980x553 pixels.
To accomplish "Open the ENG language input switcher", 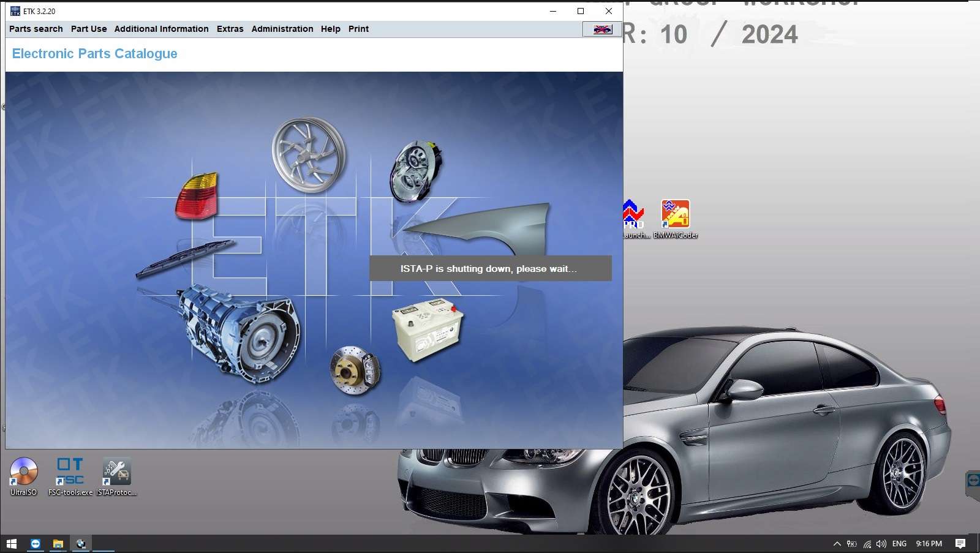I will (899, 544).
